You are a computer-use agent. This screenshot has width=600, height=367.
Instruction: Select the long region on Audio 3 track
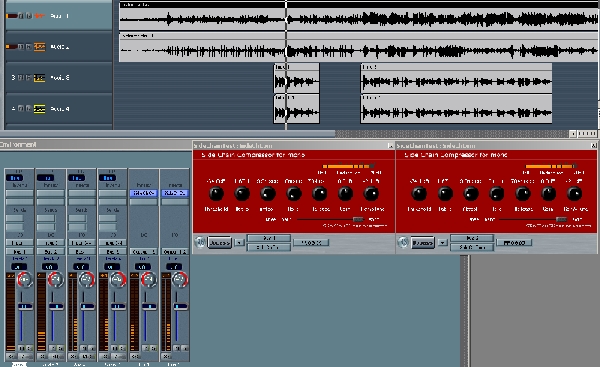click(456, 78)
